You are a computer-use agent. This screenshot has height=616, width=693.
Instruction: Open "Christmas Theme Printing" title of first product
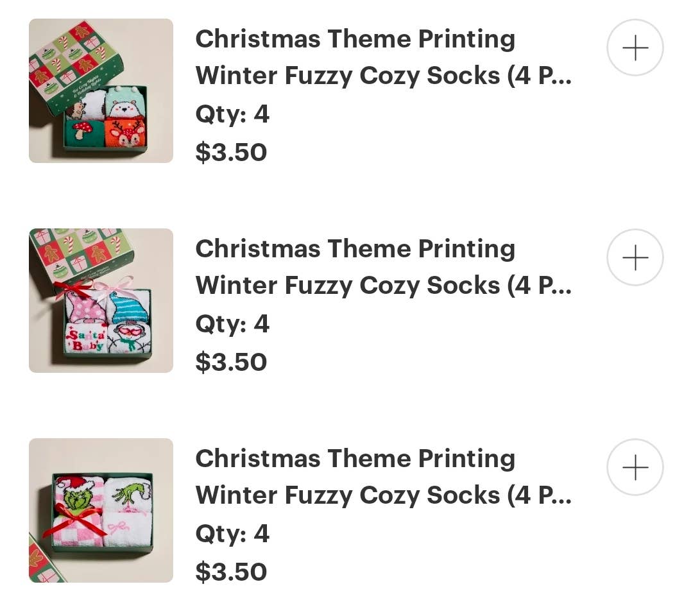click(355, 39)
